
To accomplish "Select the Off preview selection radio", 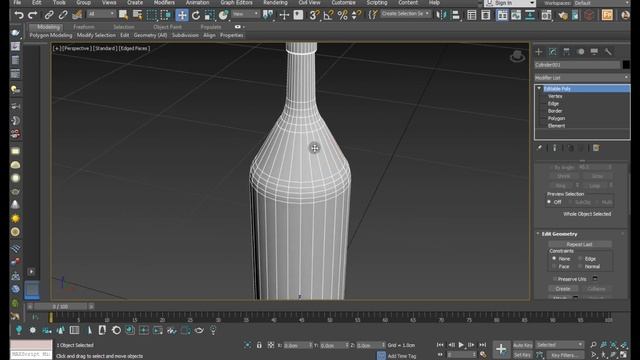I will (x=549, y=202).
